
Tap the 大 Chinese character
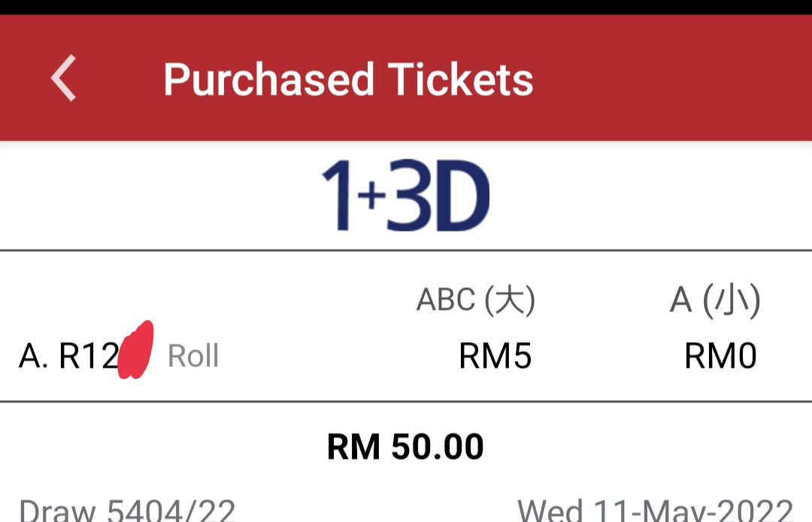pos(510,300)
